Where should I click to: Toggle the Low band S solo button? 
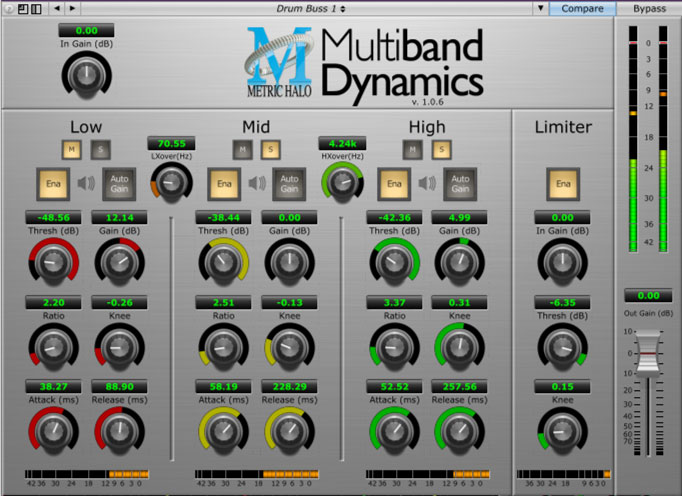100,150
